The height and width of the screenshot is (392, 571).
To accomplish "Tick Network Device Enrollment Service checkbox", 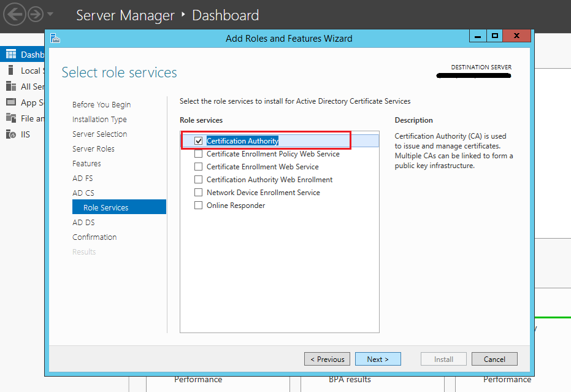I will click(198, 193).
